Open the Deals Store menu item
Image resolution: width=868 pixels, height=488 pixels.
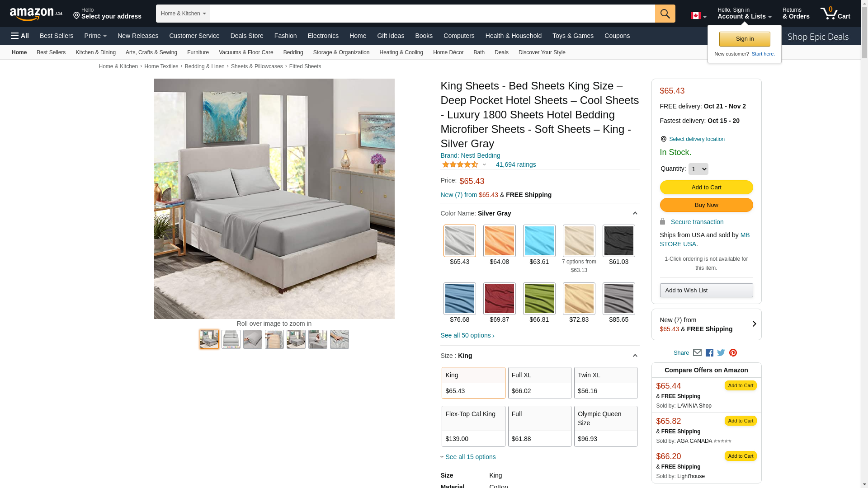tap(247, 36)
